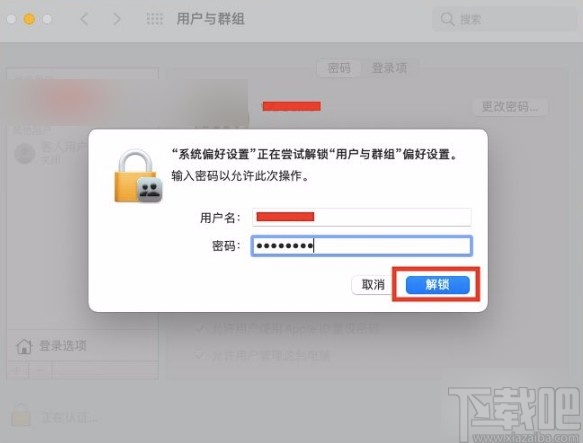The width and height of the screenshot is (583, 443).
Task: Click the yellow minimize window button
Action: click(x=29, y=19)
